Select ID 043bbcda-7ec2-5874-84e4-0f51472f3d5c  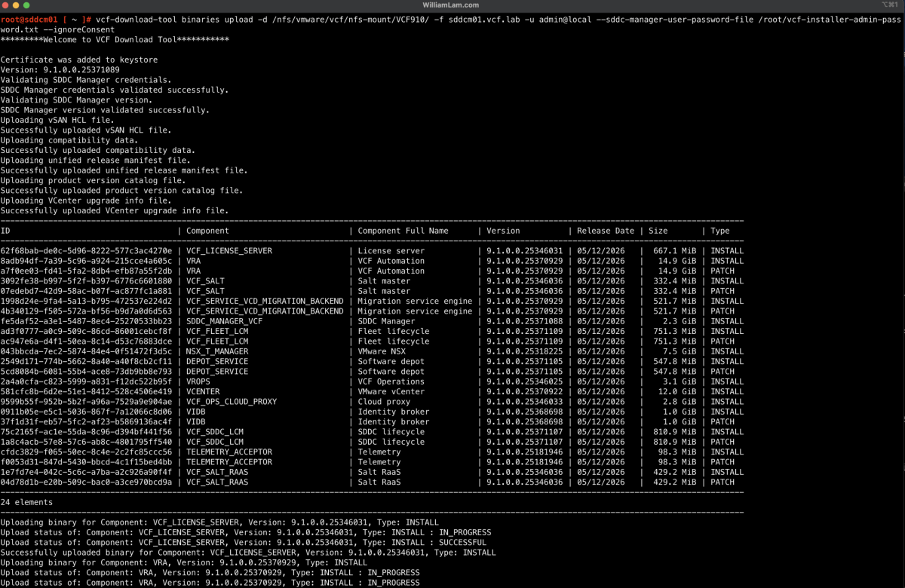(x=86, y=351)
